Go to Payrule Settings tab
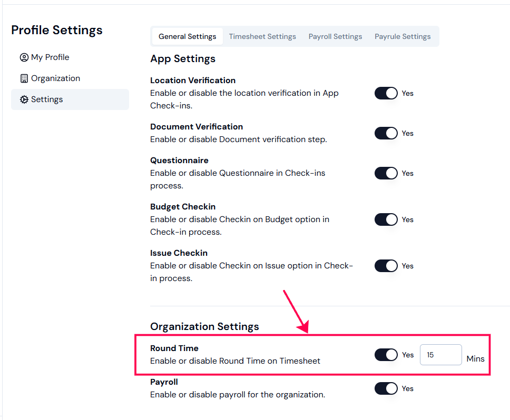510x420 pixels. 403,36
